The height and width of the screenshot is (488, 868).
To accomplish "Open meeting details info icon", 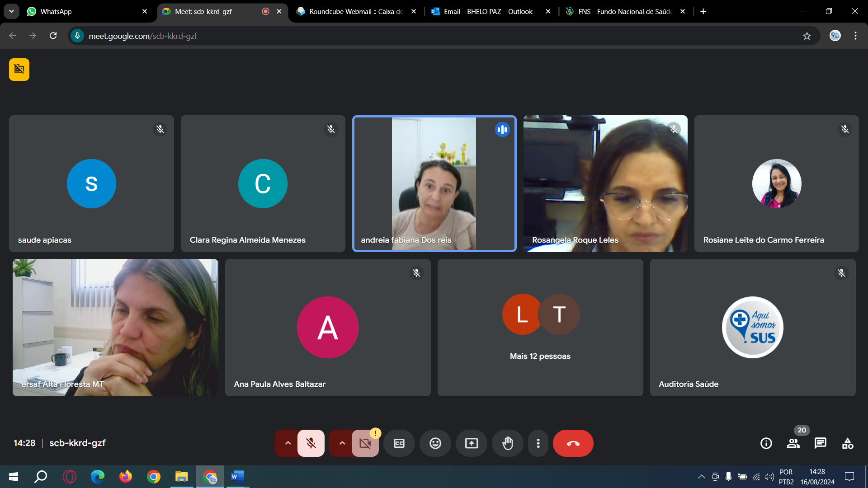I will coord(766,443).
